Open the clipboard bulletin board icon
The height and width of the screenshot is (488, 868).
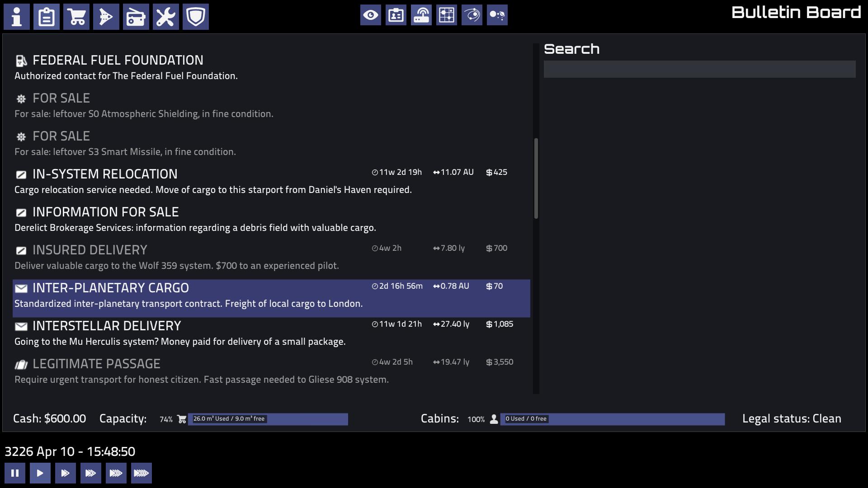47,17
